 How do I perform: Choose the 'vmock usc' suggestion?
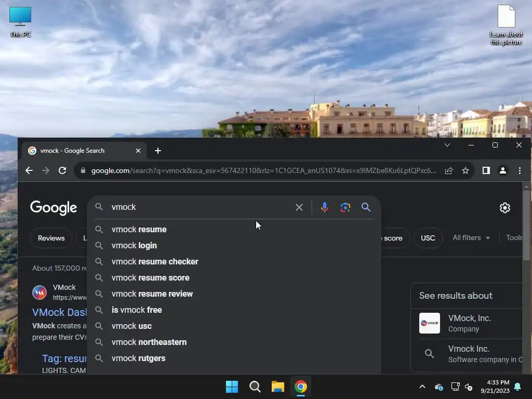pyautogui.click(x=234, y=326)
